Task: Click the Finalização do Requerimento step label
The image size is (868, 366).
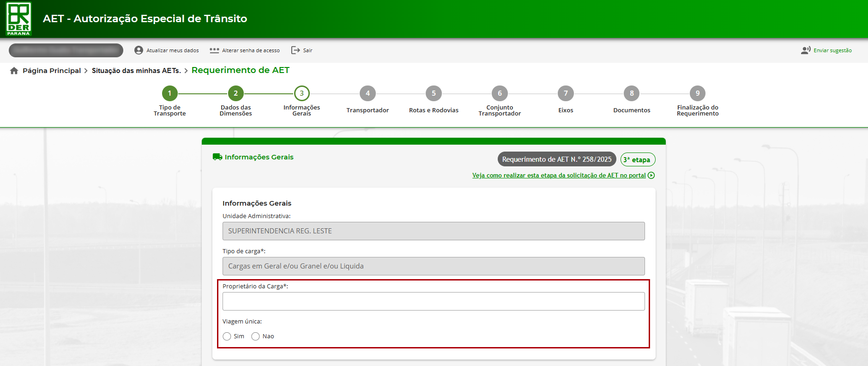Action: (698, 110)
